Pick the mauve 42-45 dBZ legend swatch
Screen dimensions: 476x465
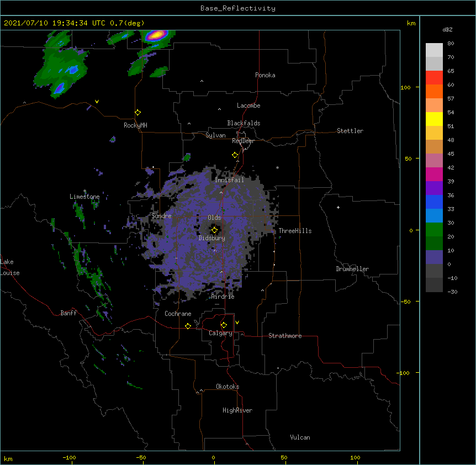coord(434,161)
